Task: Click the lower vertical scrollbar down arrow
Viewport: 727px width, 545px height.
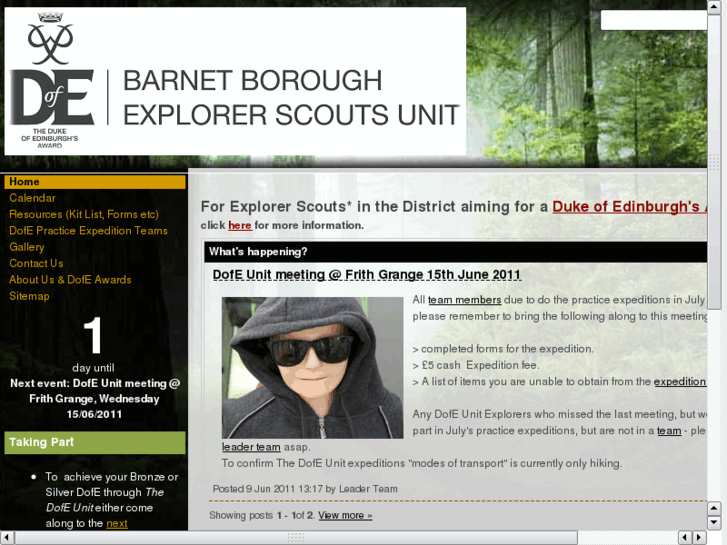Action: click(x=714, y=522)
